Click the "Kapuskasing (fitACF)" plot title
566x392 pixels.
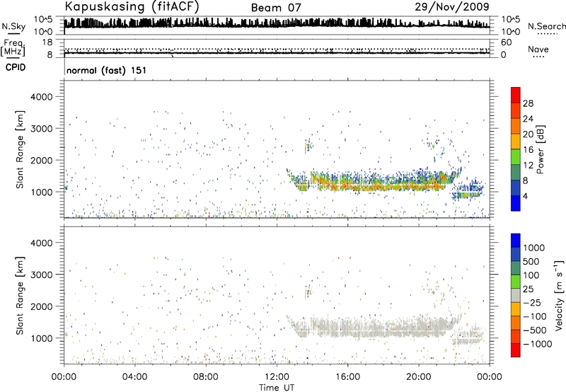132,6
